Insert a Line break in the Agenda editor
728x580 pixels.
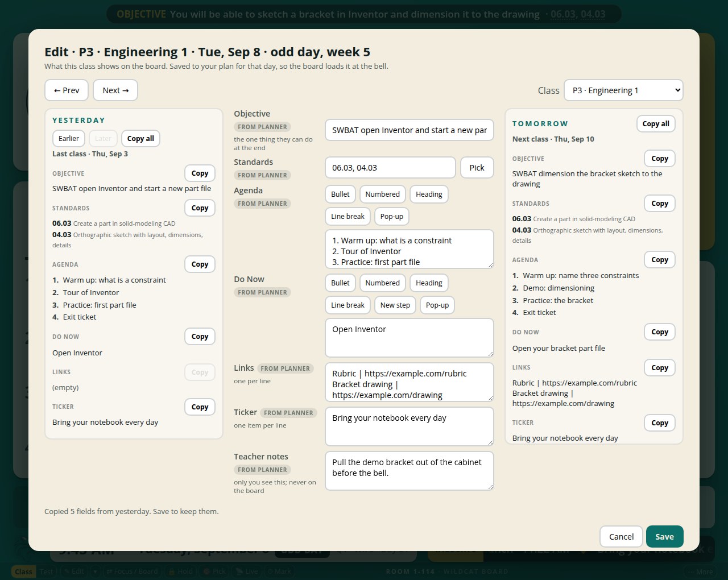coord(348,217)
